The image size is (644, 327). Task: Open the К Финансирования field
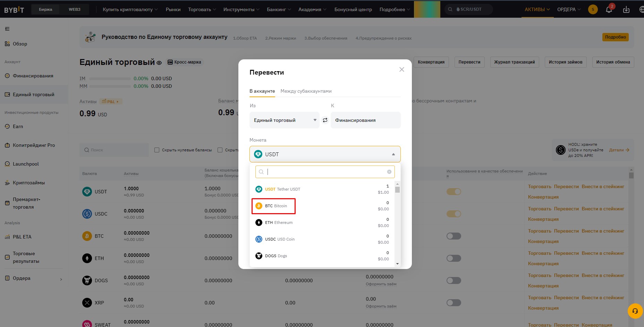click(x=366, y=120)
